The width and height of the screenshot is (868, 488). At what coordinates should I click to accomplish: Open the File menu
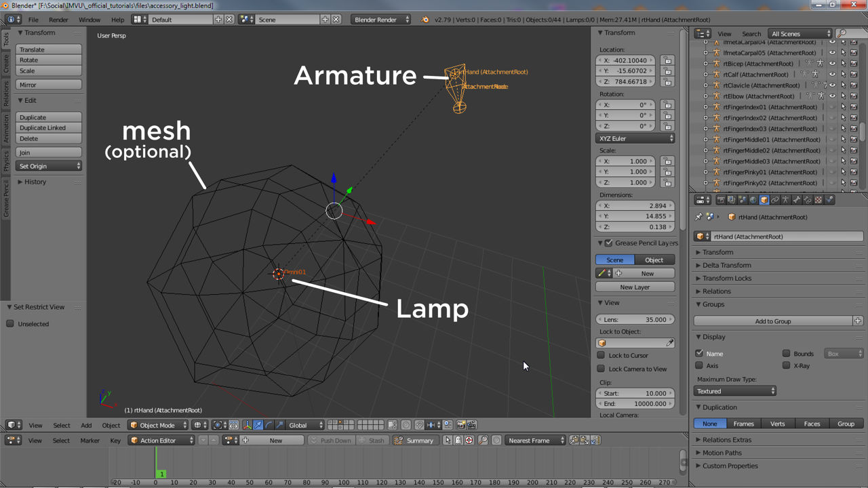[x=33, y=20]
